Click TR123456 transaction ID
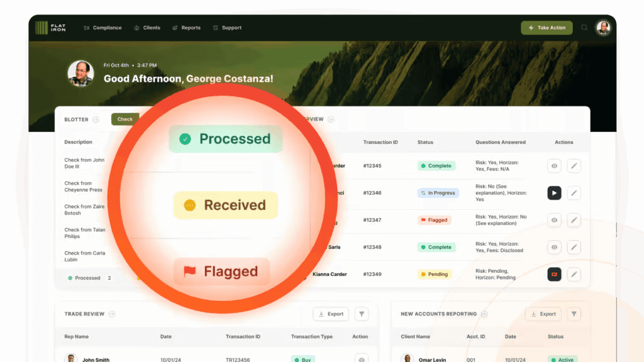 (238, 359)
